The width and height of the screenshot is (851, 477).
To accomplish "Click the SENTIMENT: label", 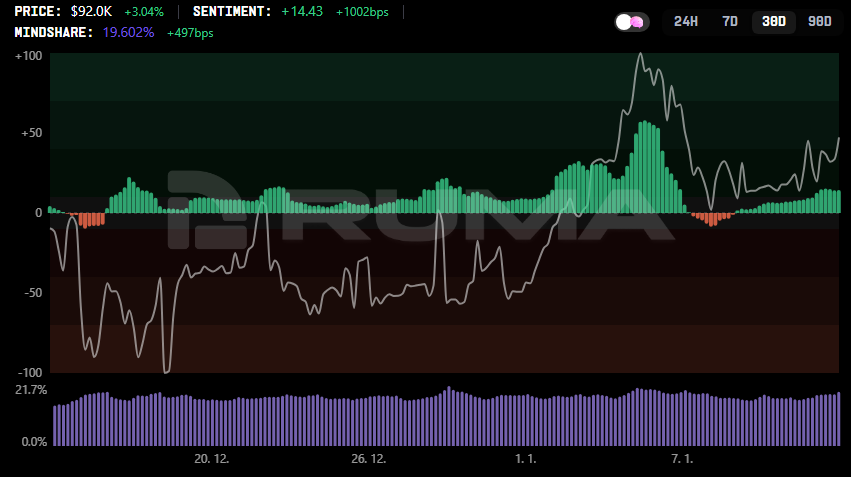I will point(232,11).
